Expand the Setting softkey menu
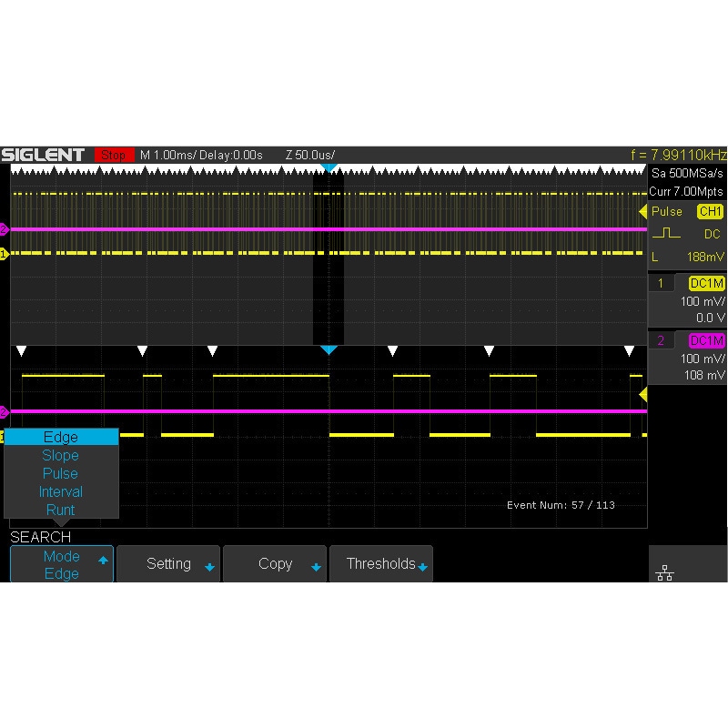Viewport: 728px width, 728px height. pos(169,564)
